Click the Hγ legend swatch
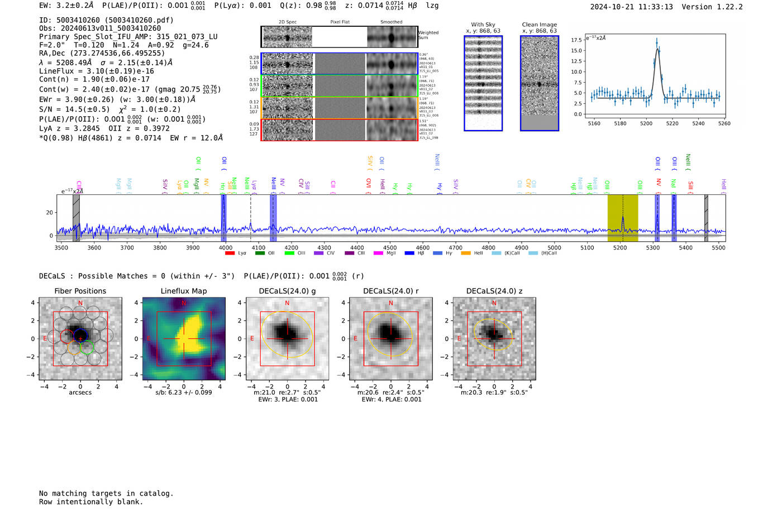Viewport: 782px width, 532px height. (x=437, y=253)
